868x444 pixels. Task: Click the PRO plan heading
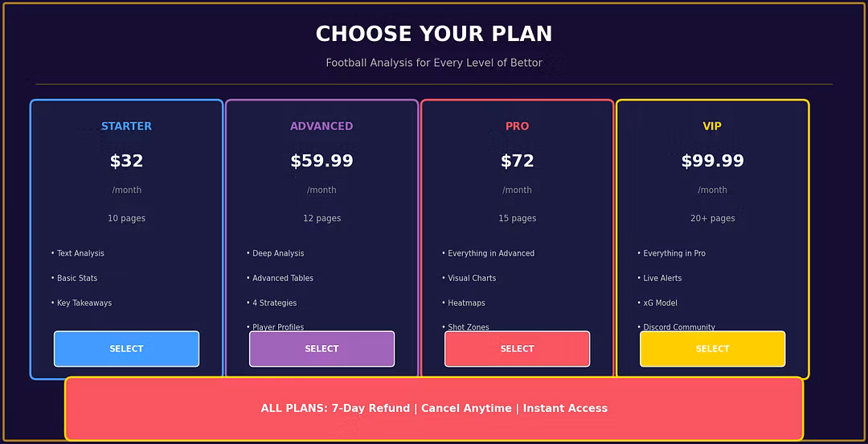point(517,126)
